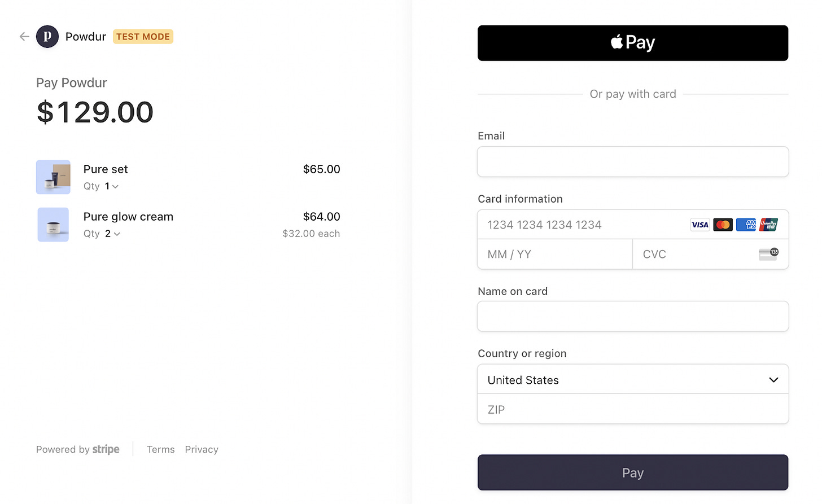The height and width of the screenshot is (504, 822).
Task: Click the ZIP code input field
Action: [633, 409]
